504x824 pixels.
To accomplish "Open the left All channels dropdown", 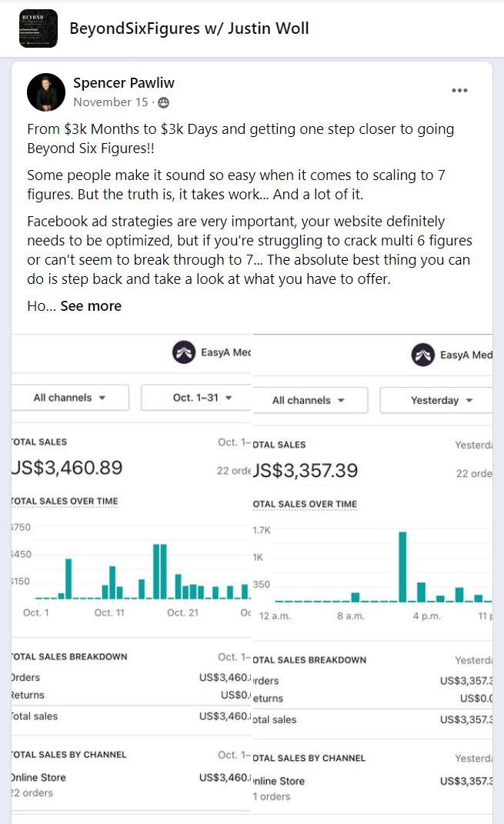I will coord(69,398).
